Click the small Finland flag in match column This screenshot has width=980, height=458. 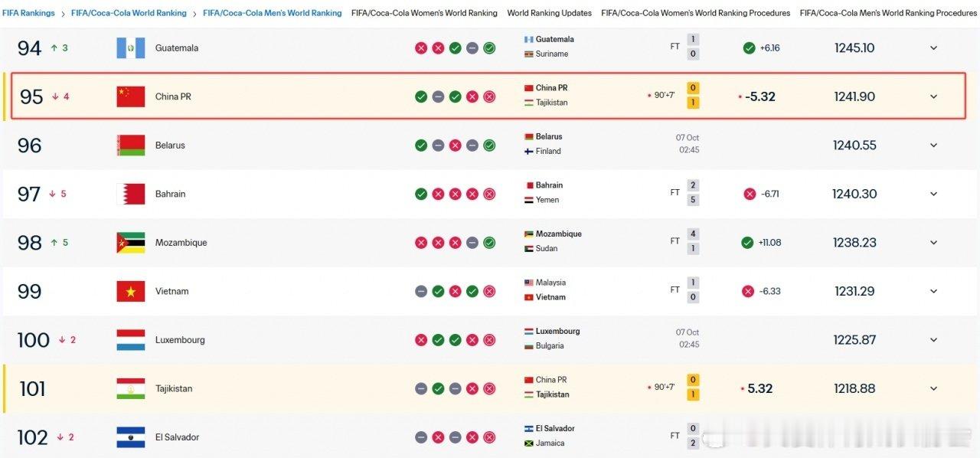pos(528,152)
